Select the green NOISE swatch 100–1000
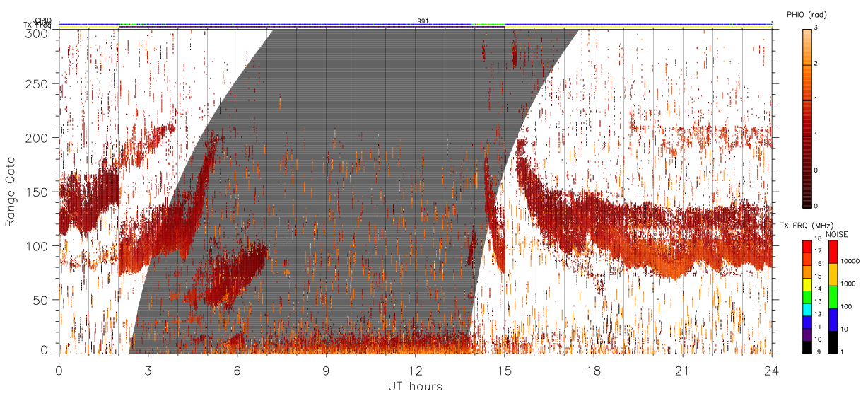The width and height of the screenshot is (868, 401). tap(833, 297)
